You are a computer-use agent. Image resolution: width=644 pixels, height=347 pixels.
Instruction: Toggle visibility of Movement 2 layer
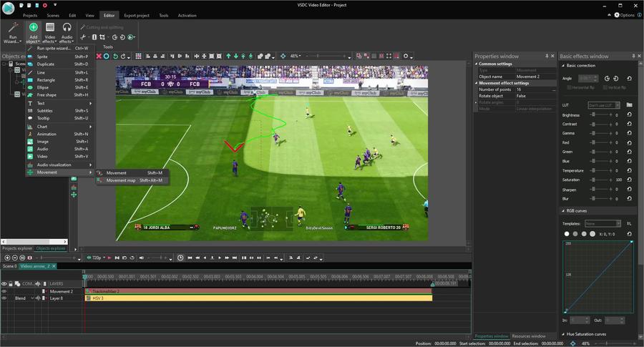point(4,292)
